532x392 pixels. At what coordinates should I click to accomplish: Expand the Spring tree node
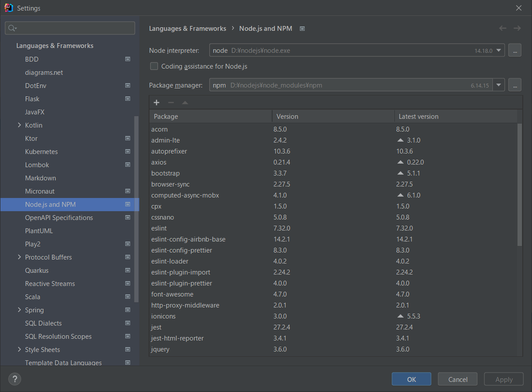(19, 310)
